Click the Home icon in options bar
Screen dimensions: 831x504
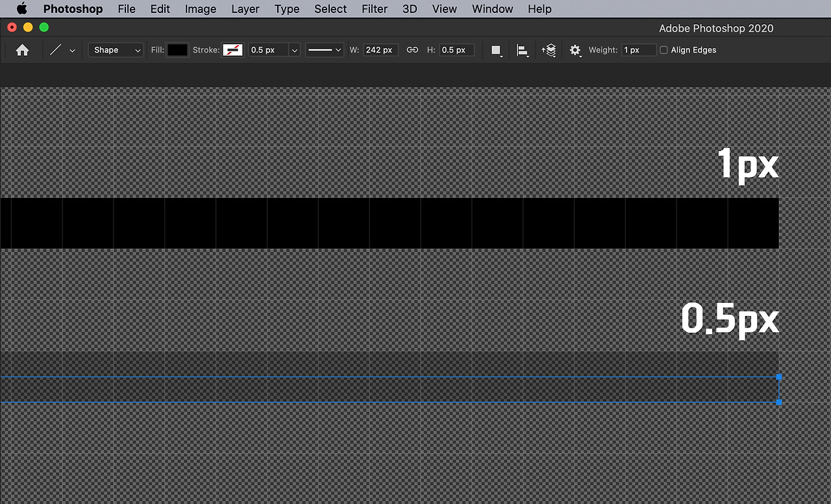22,50
